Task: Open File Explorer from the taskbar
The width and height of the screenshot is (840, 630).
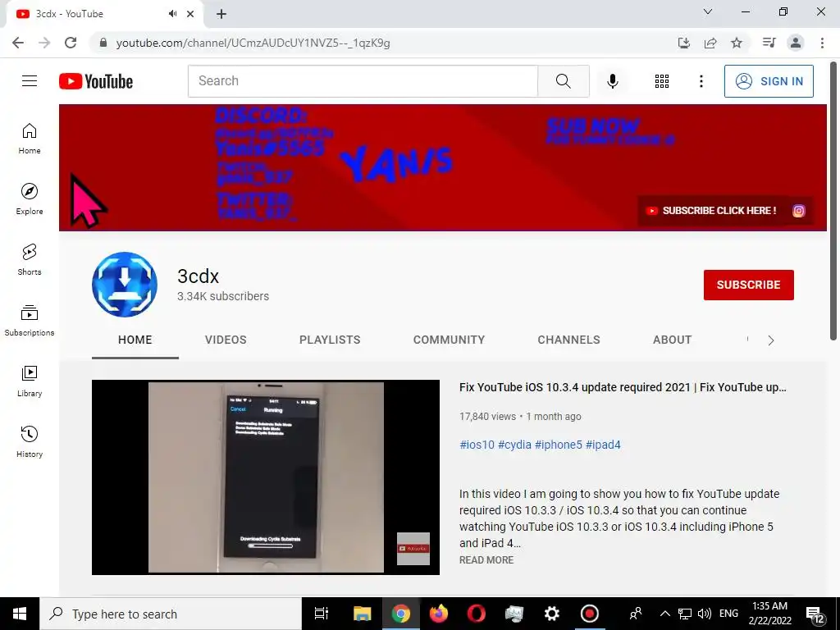Action: pyautogui.click(x=362, y=614)
